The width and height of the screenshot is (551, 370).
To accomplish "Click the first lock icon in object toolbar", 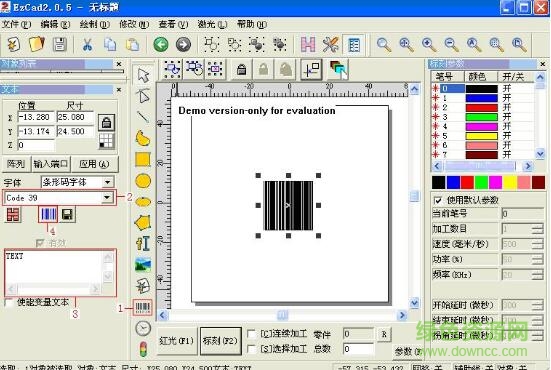I will (241, 69).
